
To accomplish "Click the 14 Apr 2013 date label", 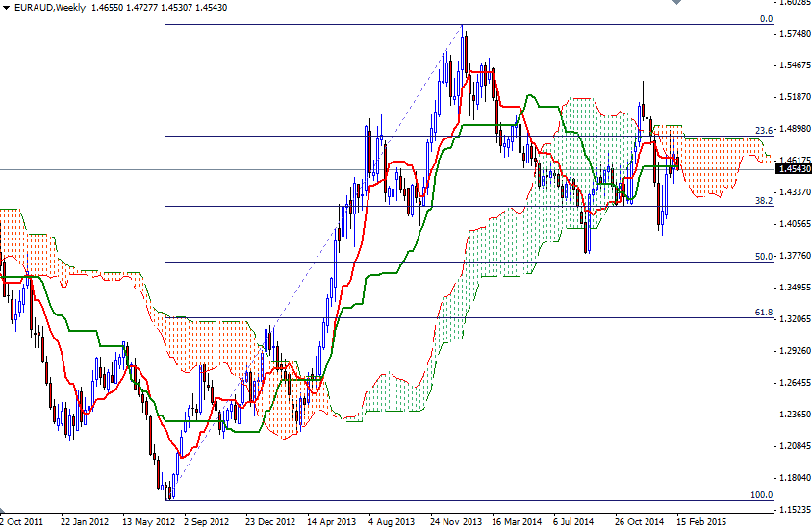I will tap(331, 521).
